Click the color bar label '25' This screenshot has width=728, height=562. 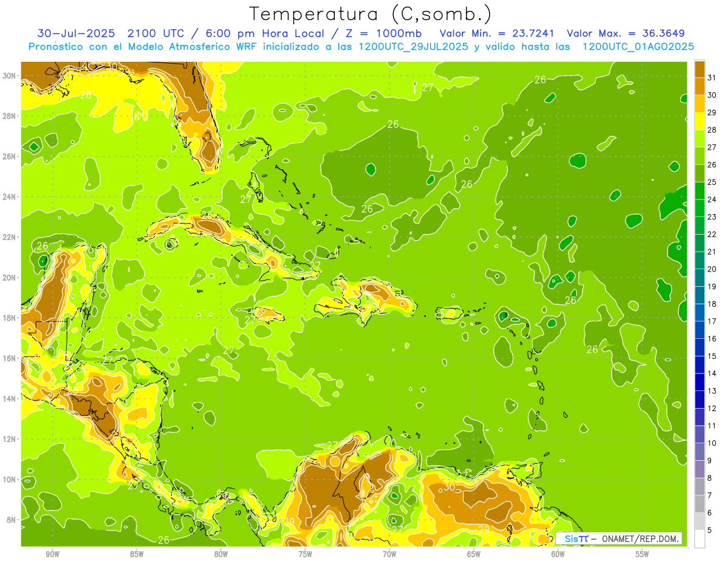712,182
